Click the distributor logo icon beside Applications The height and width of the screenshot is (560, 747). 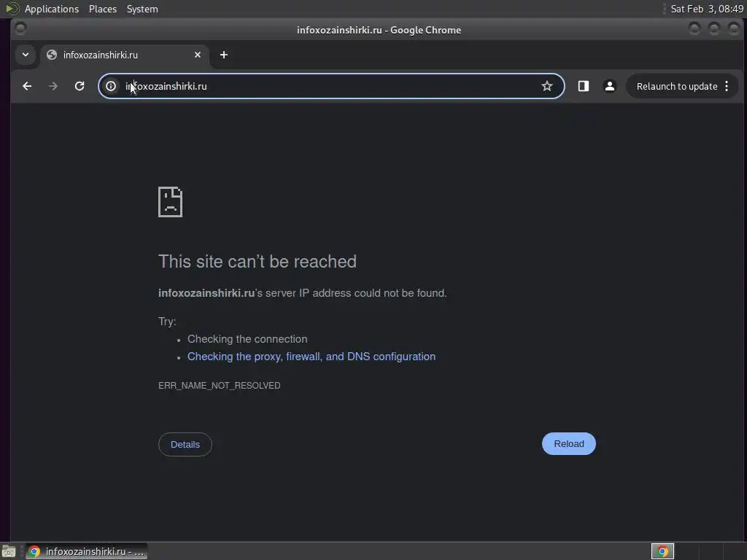[12, 9]
